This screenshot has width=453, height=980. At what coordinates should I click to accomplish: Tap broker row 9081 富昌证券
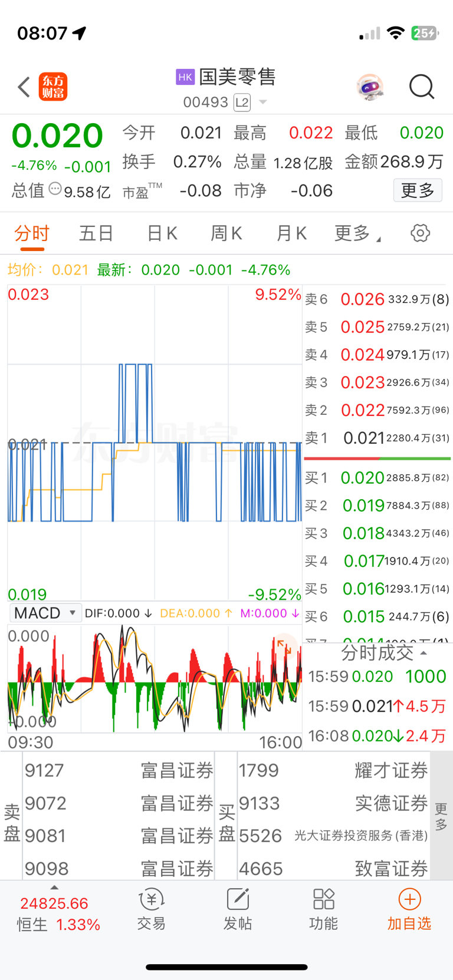click(x=119, y=836)
